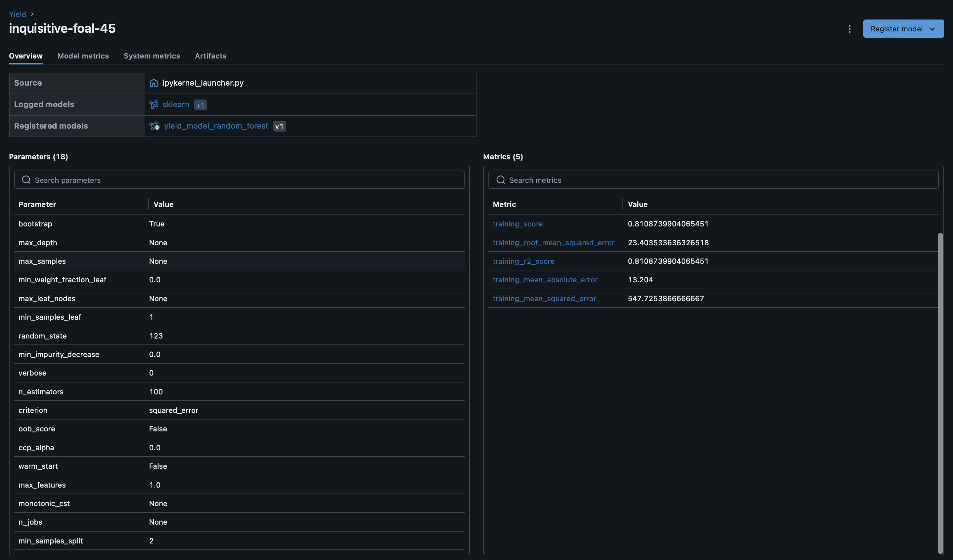Go to the Artifacts tab

[211, 56]
